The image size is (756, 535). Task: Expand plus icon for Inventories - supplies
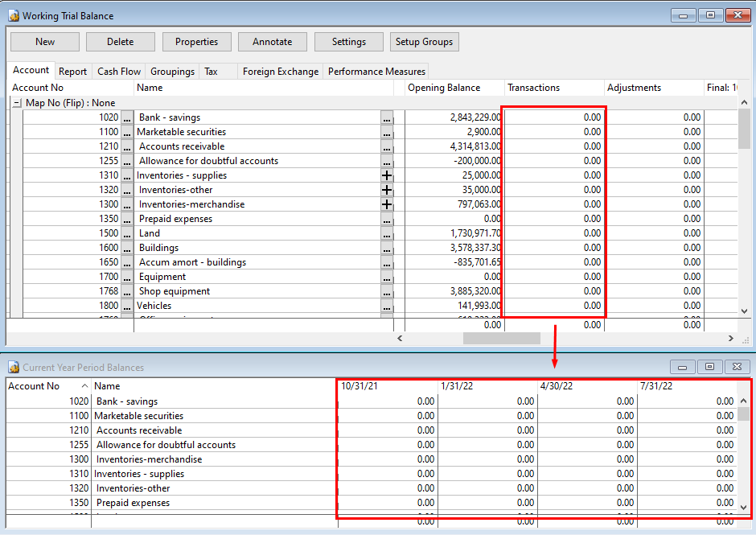pyautogui.click(x=387, y=175)
